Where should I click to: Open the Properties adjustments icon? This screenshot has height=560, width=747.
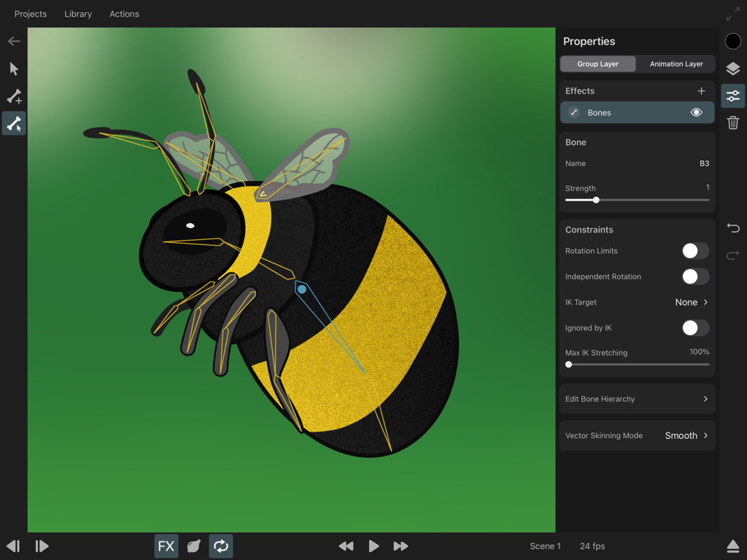732,96
